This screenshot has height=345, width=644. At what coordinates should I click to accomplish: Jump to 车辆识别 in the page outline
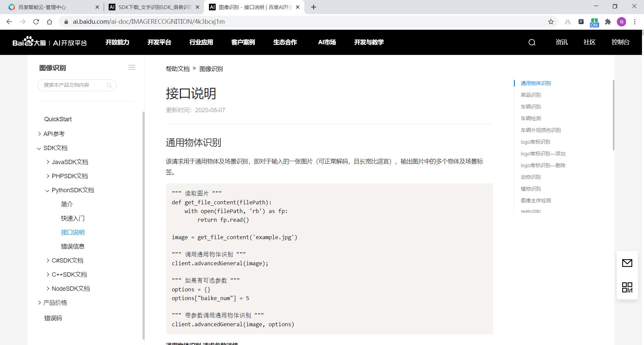tap(531, 107)
